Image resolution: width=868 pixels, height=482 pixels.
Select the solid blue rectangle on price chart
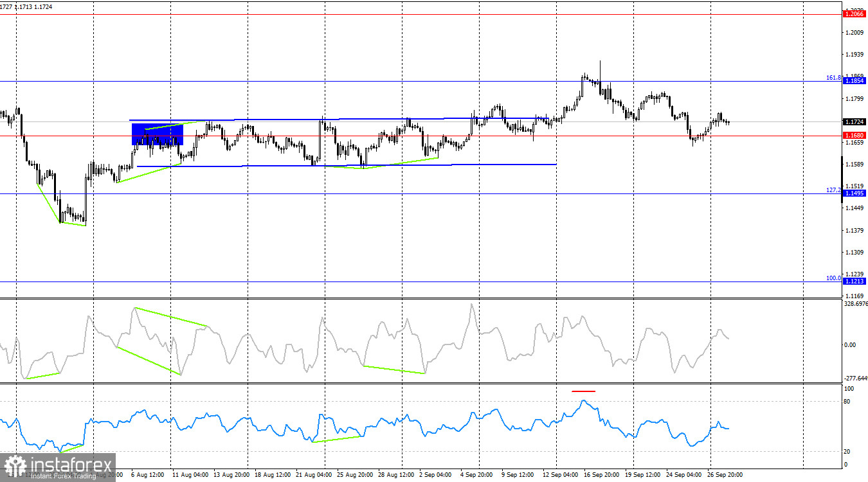pyautogui.click(x=158, y=134)
